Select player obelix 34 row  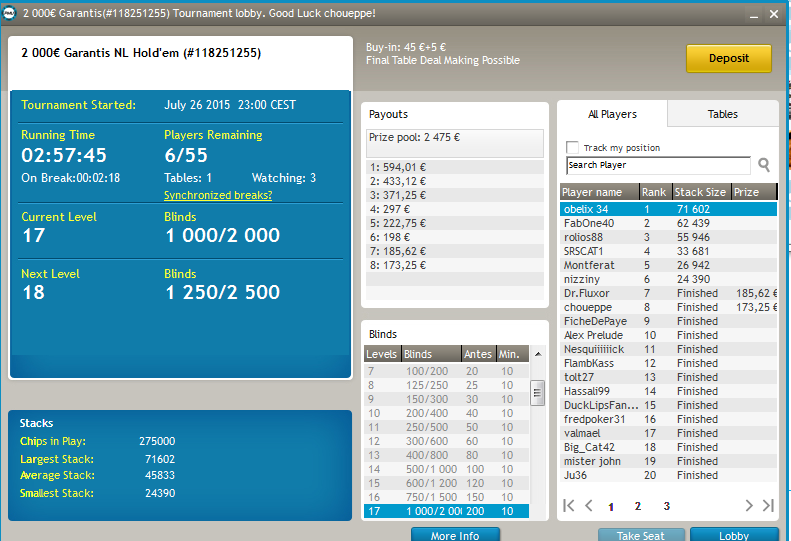point(668,209)
